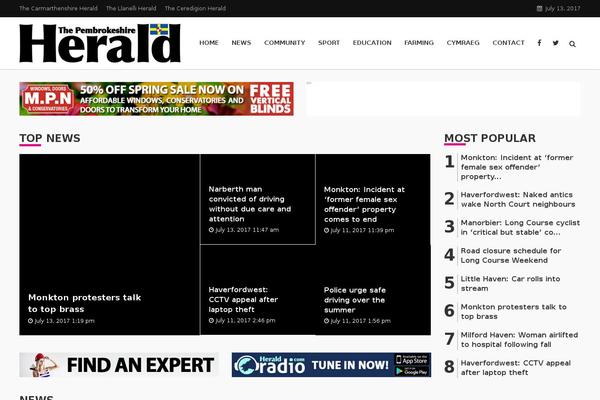
Task: Open 'Manorbier: Long Course cyclist' popular story
Action: tap(520, 227)
